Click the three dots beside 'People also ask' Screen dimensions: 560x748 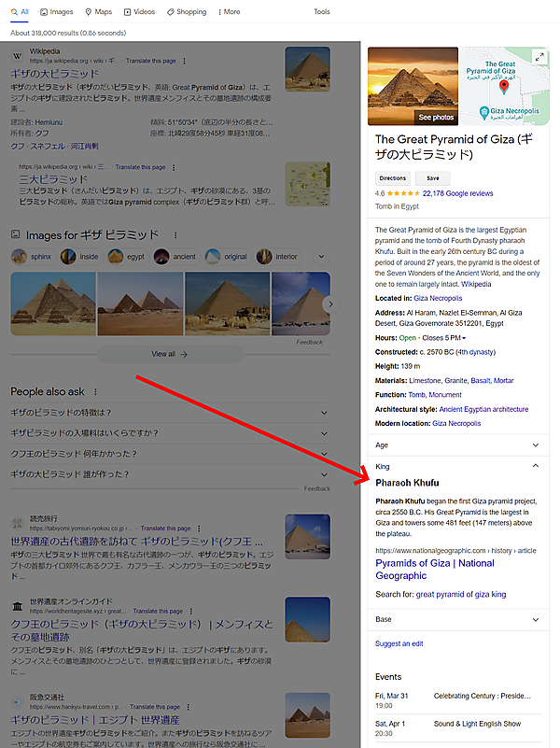(94, 391)
